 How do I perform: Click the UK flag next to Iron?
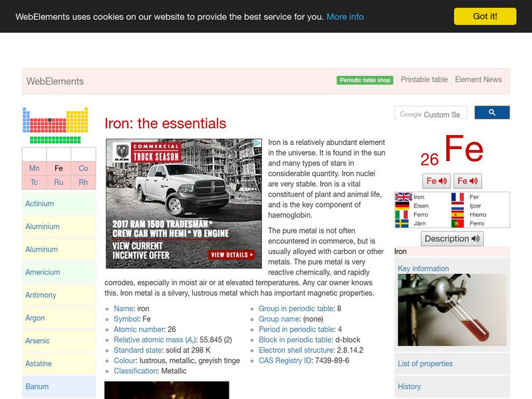pos(404,197)
